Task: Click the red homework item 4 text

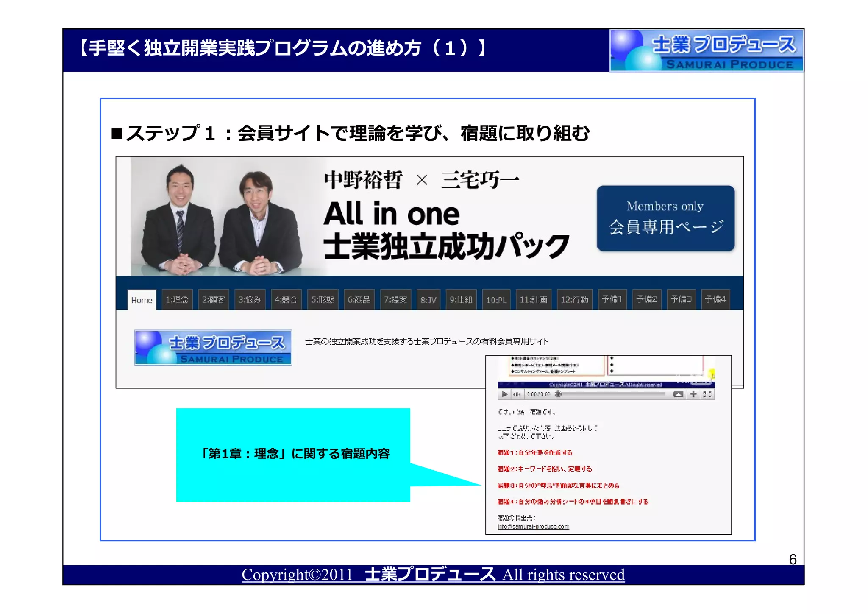Action: (x=573, y=502)
